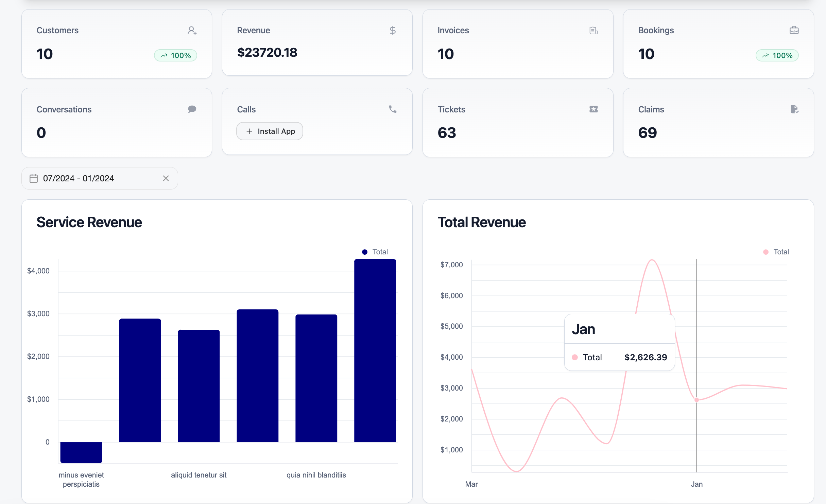
Task: Toggle the Total legend in Service Revenue
Action: pos(375,252)
